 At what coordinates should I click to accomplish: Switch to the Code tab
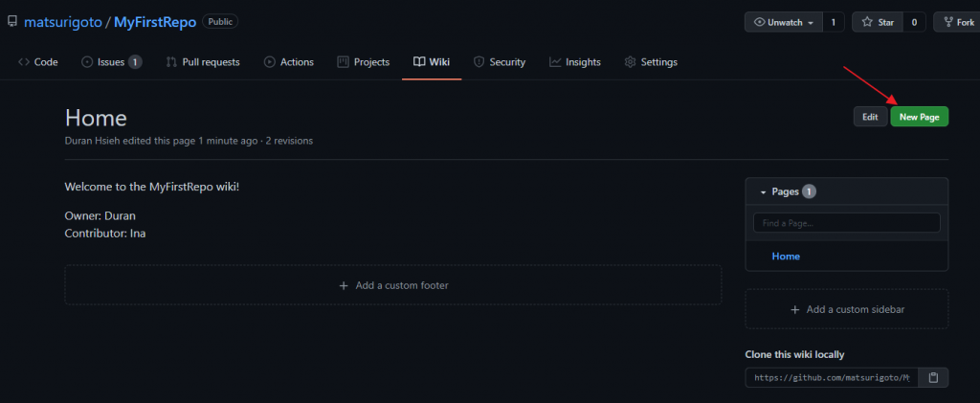click(38, 62)
